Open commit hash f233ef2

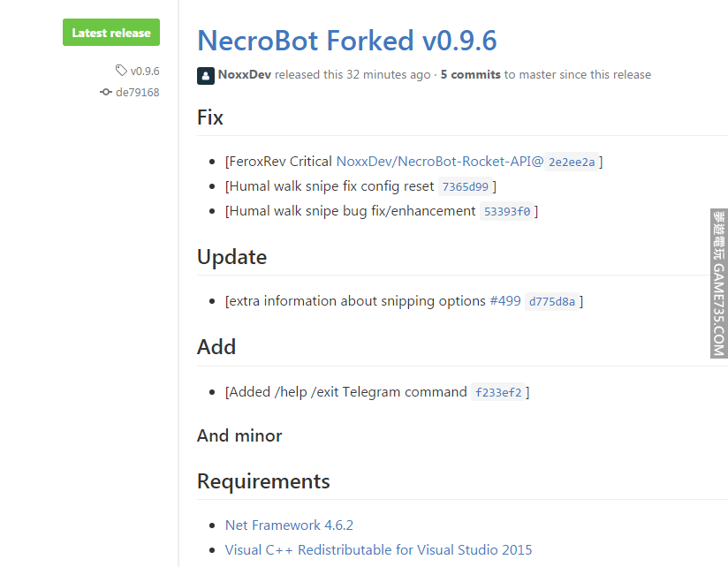click(498, 392)
